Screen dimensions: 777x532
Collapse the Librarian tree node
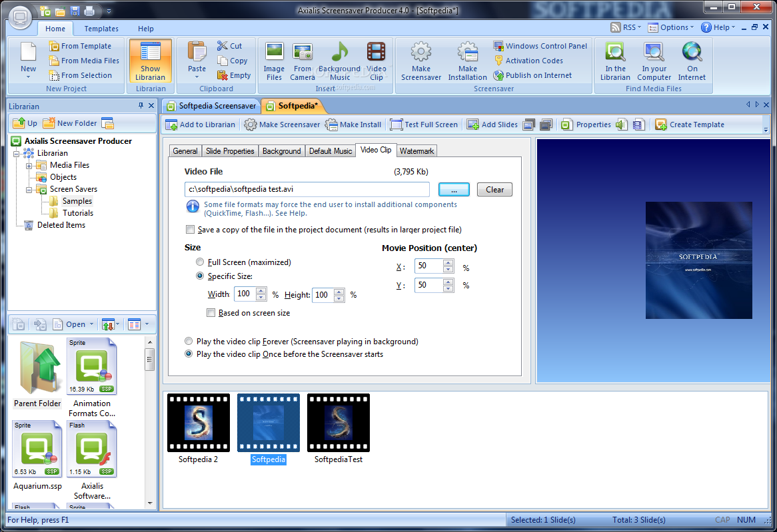click(x=17, y=154)
